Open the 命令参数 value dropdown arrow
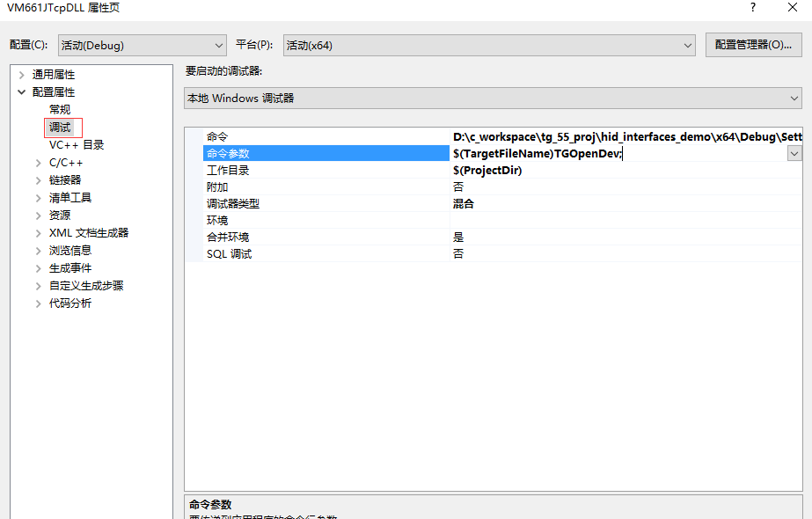 [794, 153]
